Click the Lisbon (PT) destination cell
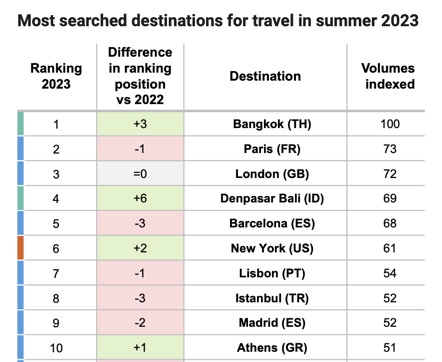The width and height of the screenshot is (442, 362). [x=265, y=273]
